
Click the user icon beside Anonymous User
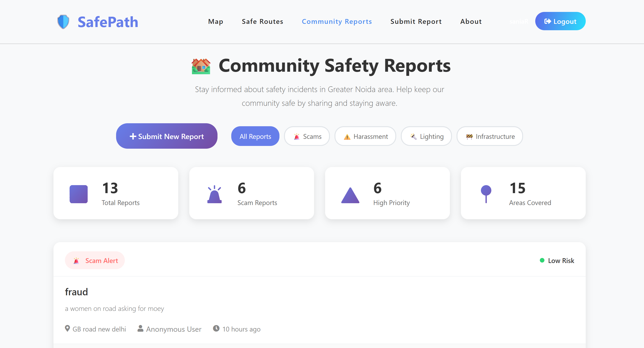(140, 328)
